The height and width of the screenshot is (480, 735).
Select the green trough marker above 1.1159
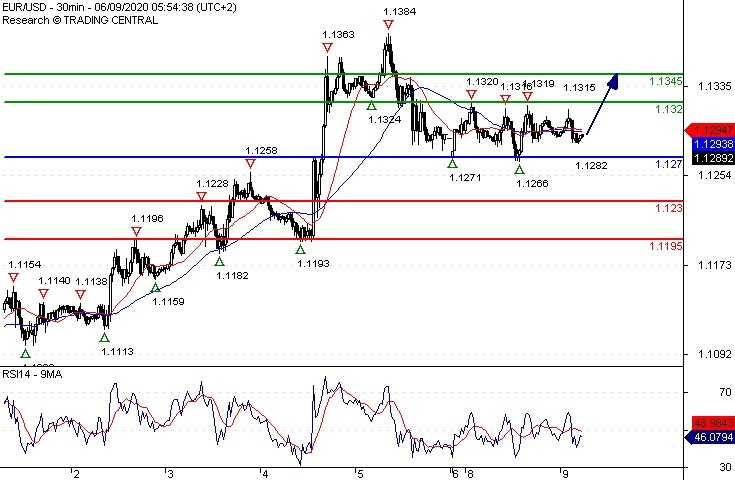click(156, 288)
